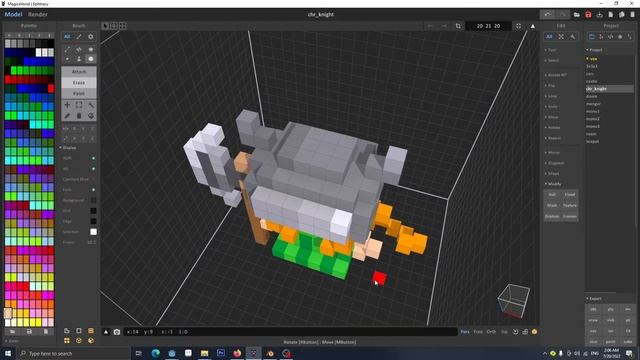Image resolution: width=640 pixels, height=360 pixels.
Task: Switch camera to Free mode
Action: coord(478,332)
